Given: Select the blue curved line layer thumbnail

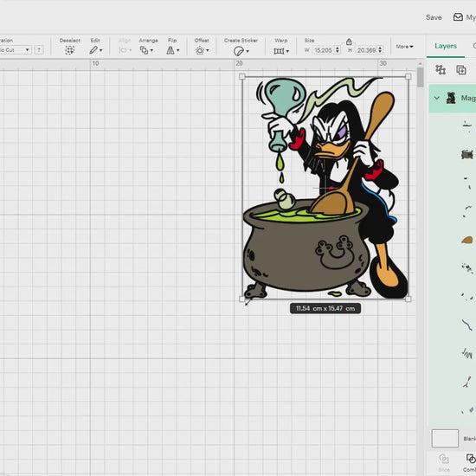Looking at the screenshot, I should (x=467, y=325).
